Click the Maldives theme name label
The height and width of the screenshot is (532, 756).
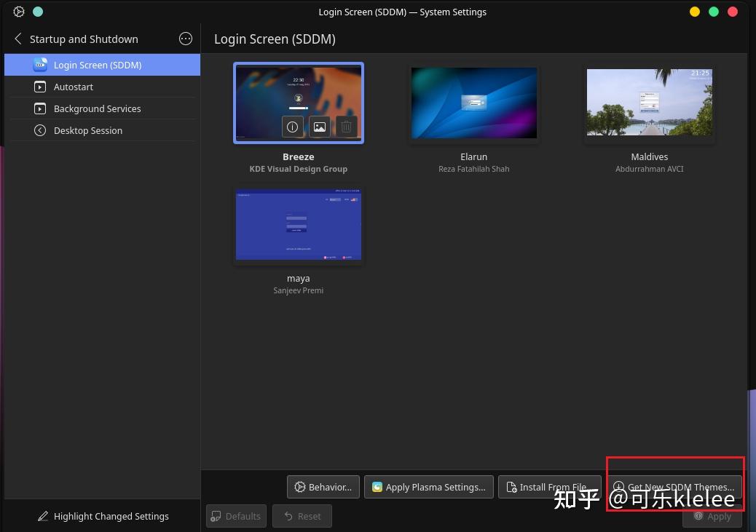pyautogui.click(x=650, y=156)
